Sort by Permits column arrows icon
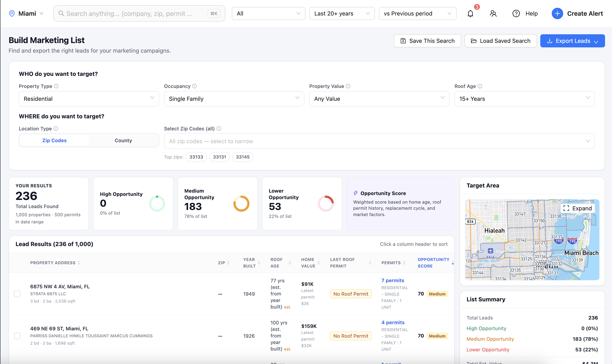The height and width of the screenshot is (364, 612). (x=404, y=263)
